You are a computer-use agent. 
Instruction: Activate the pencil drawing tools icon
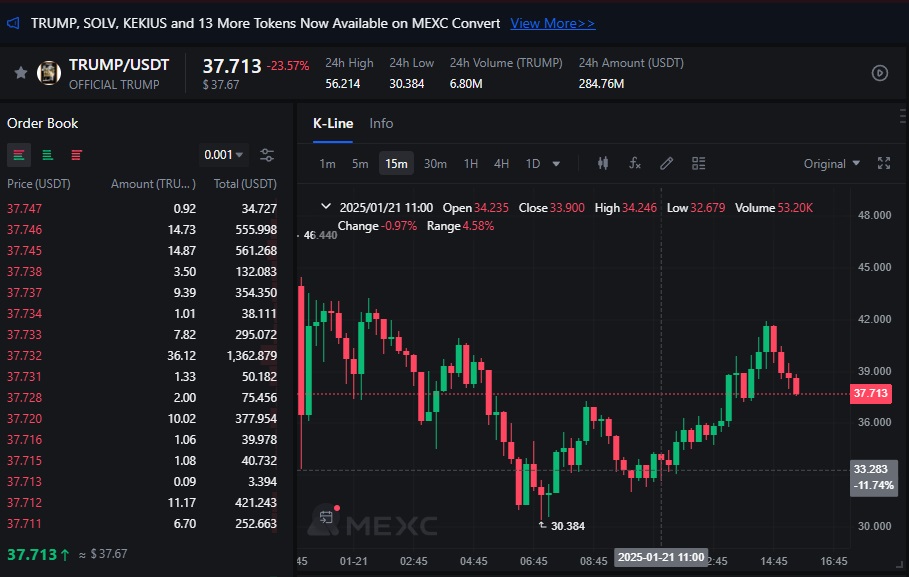pyautogui.click(x=667, y=164)
